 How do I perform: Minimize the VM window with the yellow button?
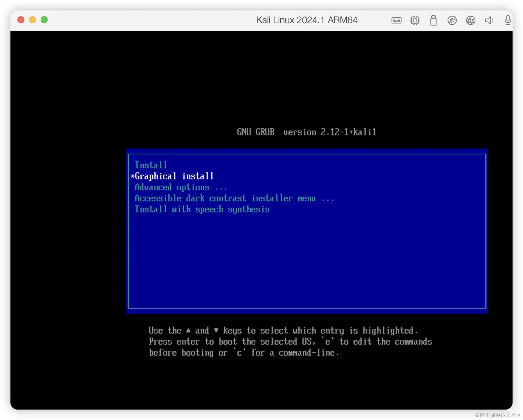click(33, 20)
